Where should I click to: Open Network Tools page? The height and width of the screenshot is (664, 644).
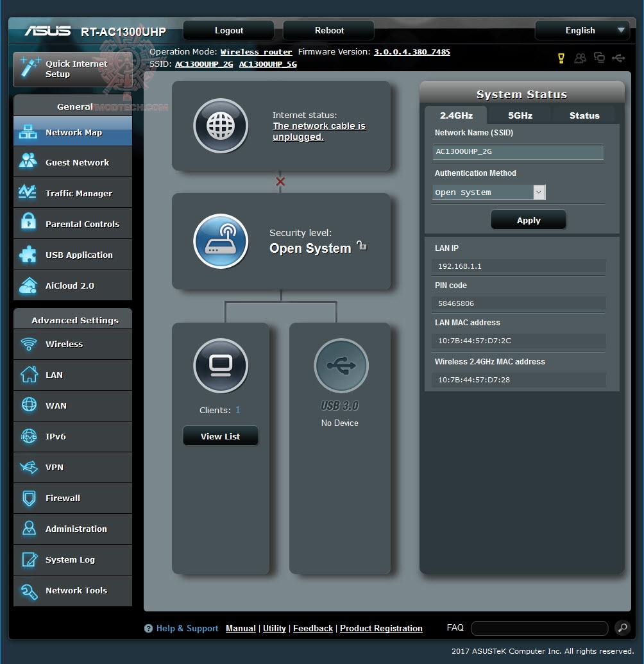pos(73,590)
